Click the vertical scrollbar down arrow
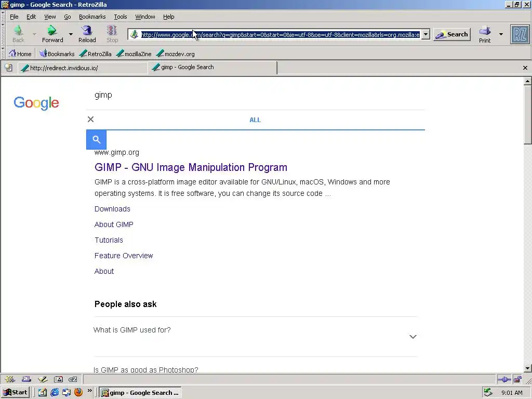Screen dimensions: 532x399 click(x=527, y=368)
